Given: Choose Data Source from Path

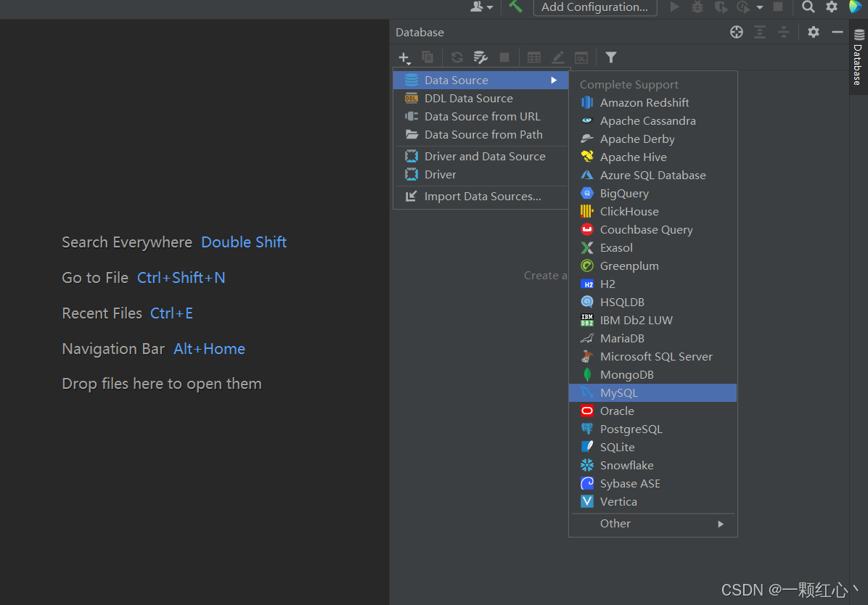Looking at the screenshot, I should (x=480, y=135).
